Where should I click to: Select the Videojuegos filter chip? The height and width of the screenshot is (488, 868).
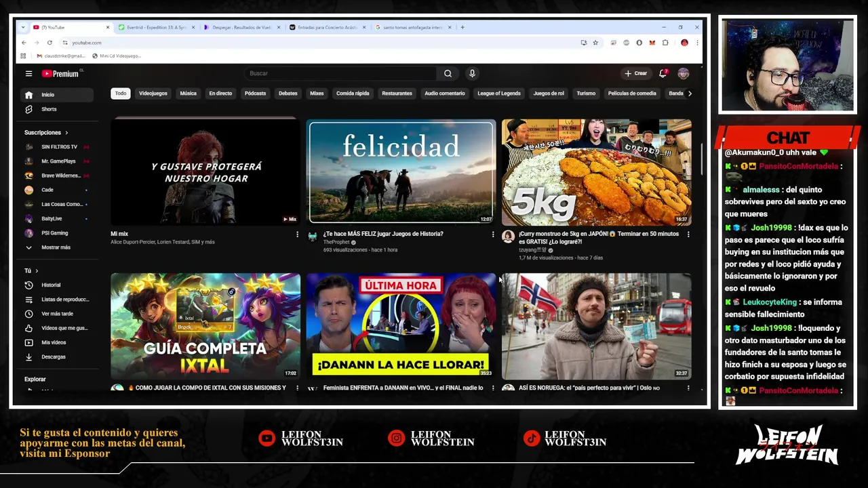[153, 94]
